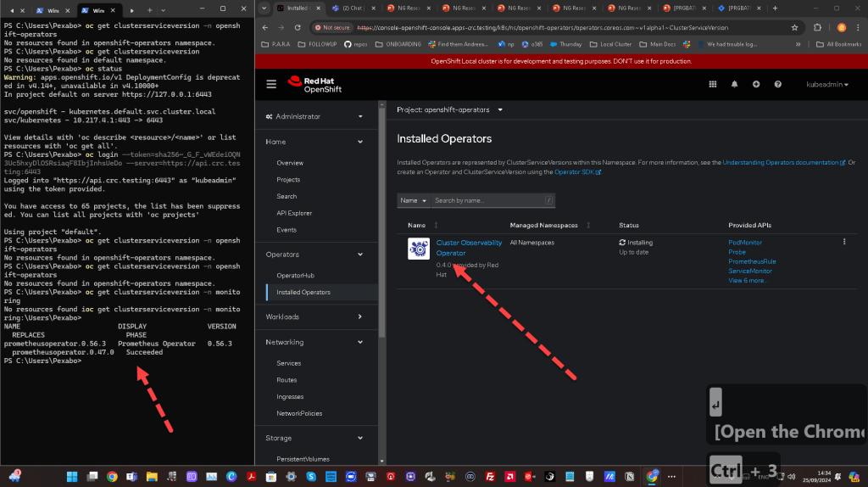Image resolution: width=868 pixels, height=487 pixels.
Task: Switch to the second PRGBAT browser tab
Action: point(739,8)
